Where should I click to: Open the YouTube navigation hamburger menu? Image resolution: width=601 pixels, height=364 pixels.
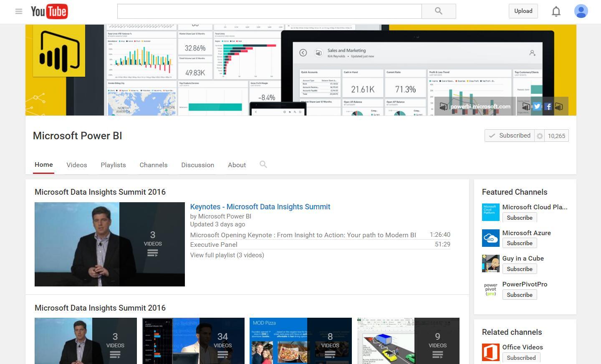[19, 11]
